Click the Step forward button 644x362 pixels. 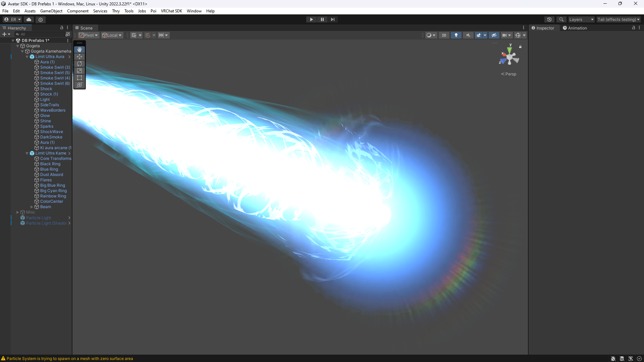point(332,19)
